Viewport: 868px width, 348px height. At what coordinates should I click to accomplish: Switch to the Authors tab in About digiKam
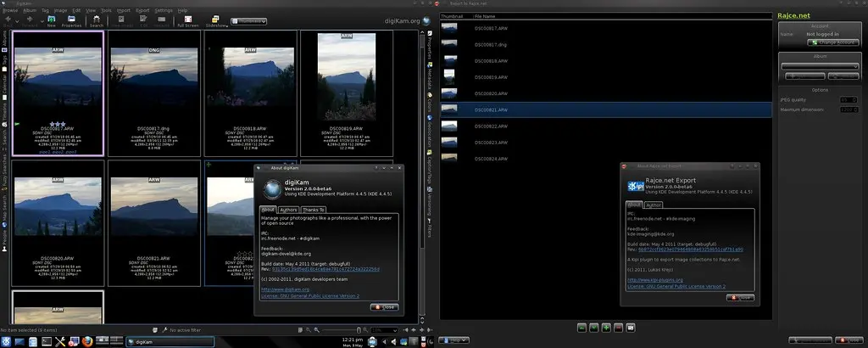[x=288, y=209]
